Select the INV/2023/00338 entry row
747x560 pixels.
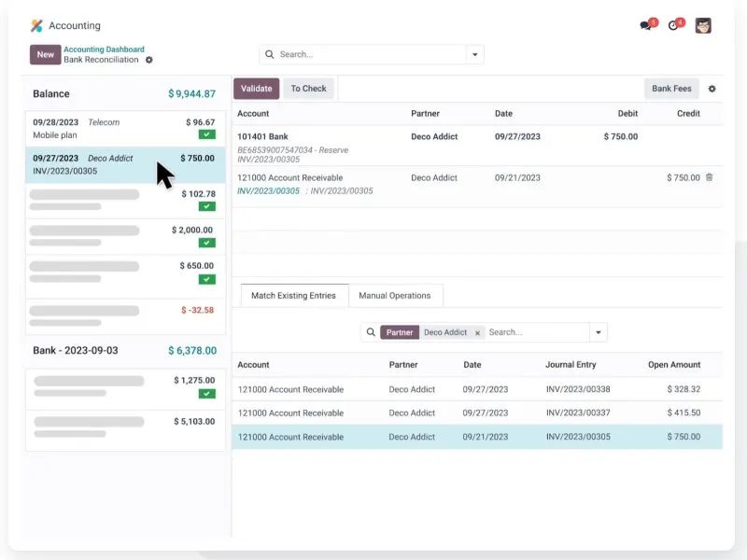click(x=476, y=389)
